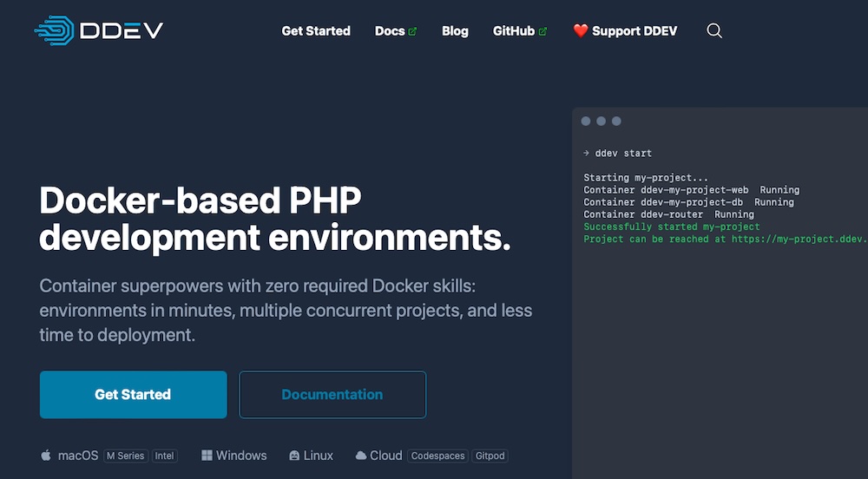Select the M Series badge
This screenshot has width=868, height=479.
point(126,456)
